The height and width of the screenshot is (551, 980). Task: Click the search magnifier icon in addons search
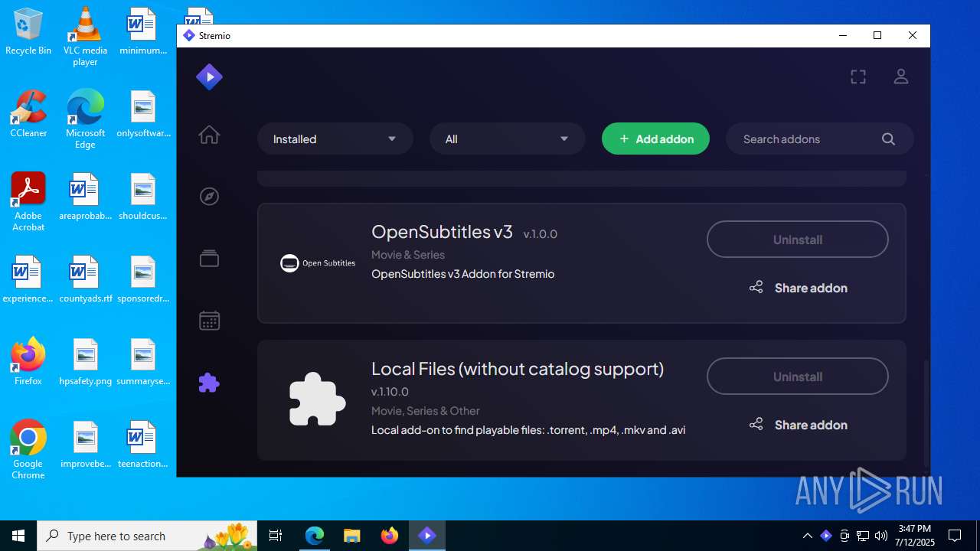pos(888,139)
